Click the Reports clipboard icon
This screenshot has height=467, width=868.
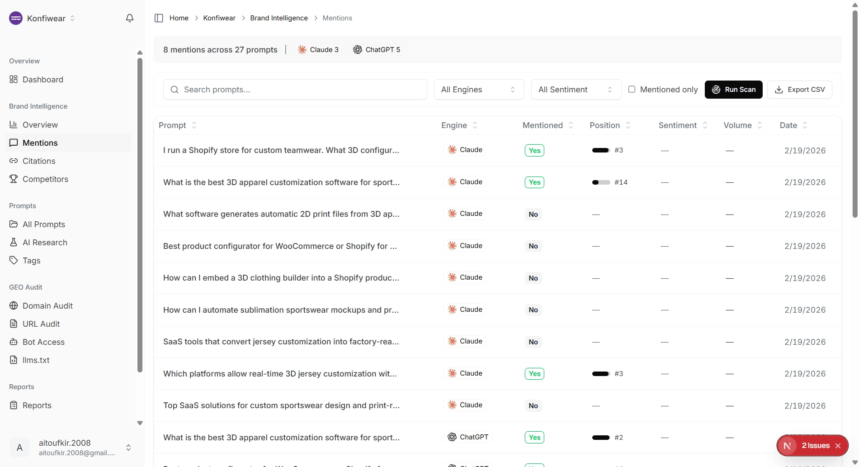(x=14, y=405)
